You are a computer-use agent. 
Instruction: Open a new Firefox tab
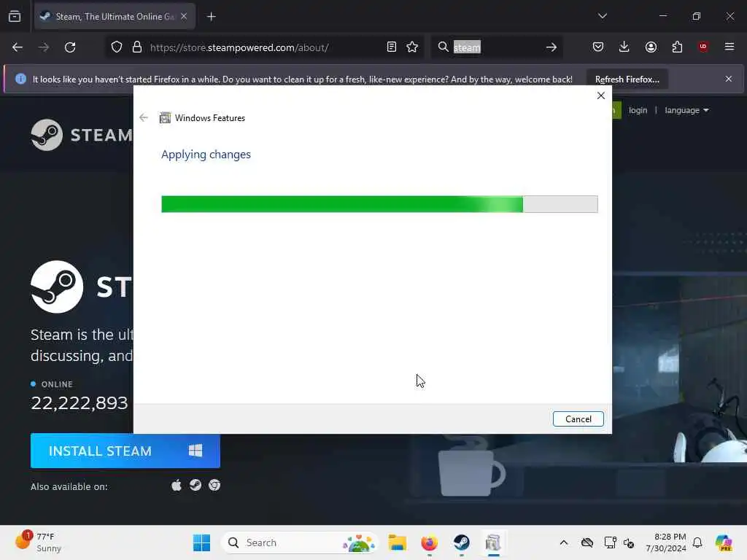(212, 17)
